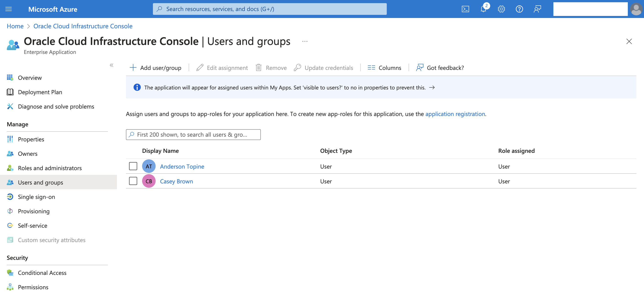Check the checkbox for Anderson Topine
644x294 pixels.
[133, 166]
